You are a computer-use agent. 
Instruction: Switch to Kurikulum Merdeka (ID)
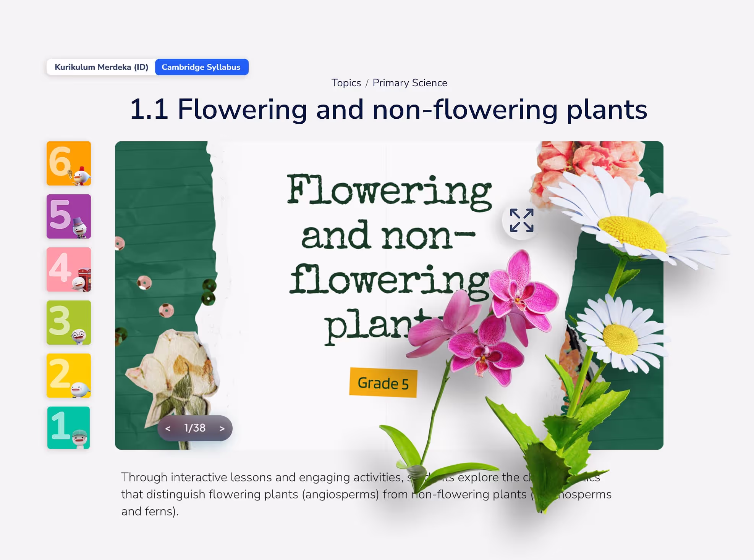pyautogui.click(x=101, y=67)
